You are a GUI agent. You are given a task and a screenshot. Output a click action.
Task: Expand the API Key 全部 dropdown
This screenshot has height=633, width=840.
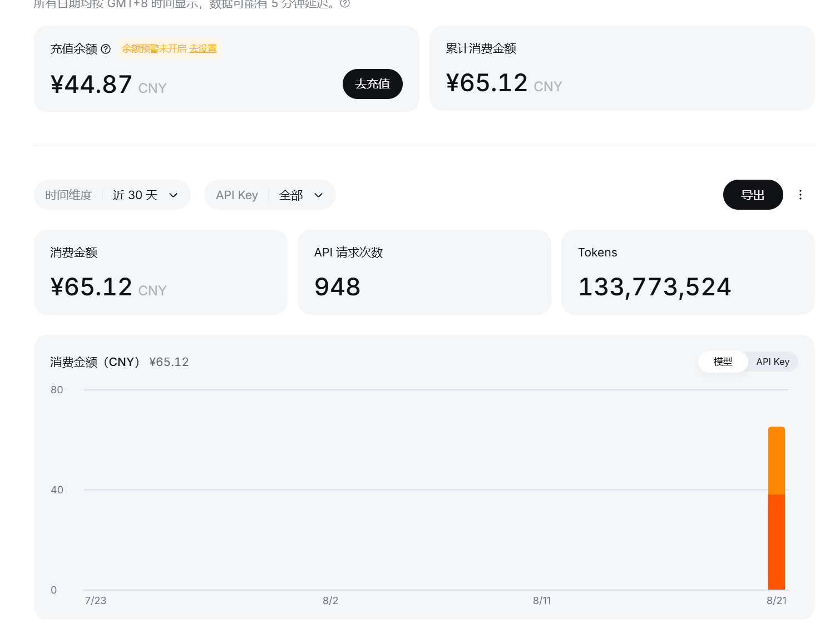(270, 195)
